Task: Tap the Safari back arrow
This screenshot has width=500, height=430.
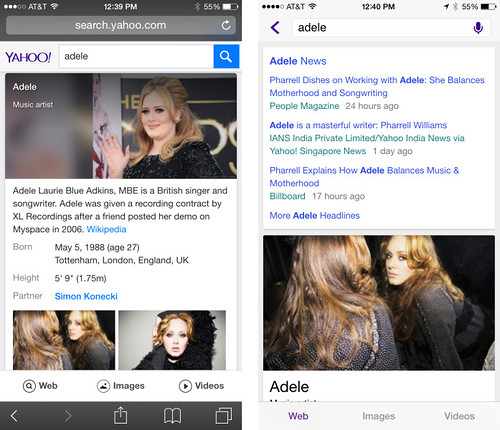Action: 14,416
